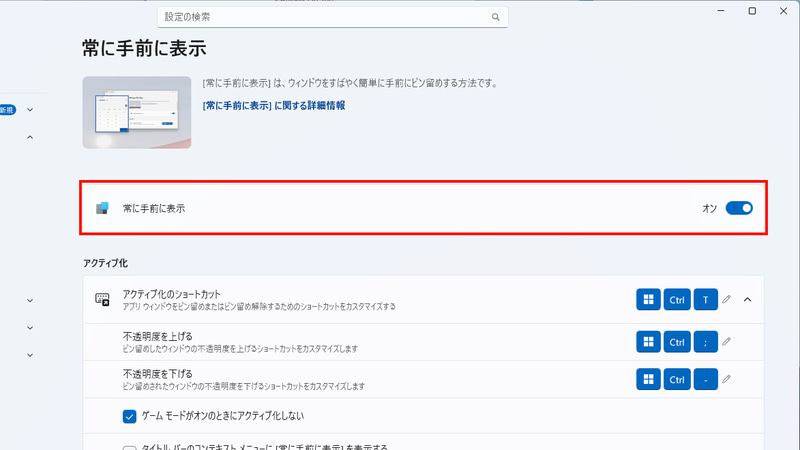Click the アクティブ化 section heading
Image resolution: width=800 pixels, height=450 pixels.
click(x=105, y=263)
